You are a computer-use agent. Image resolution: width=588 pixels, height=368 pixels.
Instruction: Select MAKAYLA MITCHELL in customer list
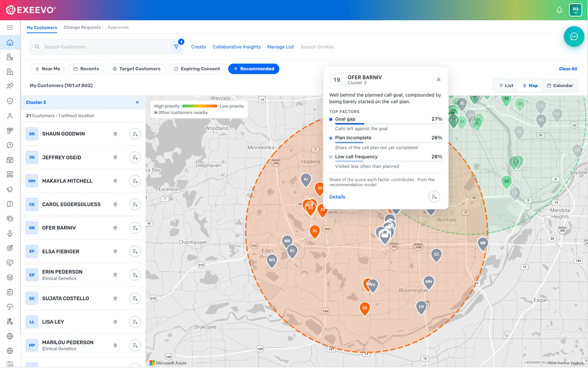[x=83, y=181]
